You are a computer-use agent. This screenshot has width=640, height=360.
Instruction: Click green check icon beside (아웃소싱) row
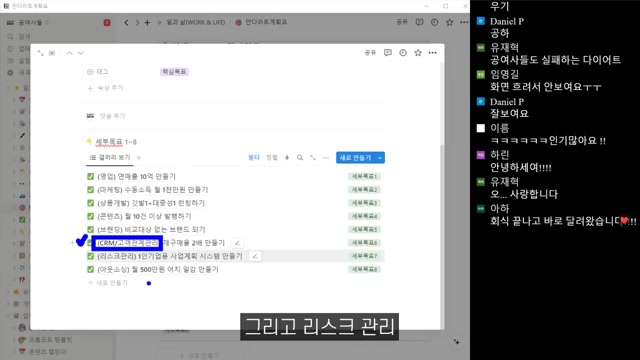point(91,269)
